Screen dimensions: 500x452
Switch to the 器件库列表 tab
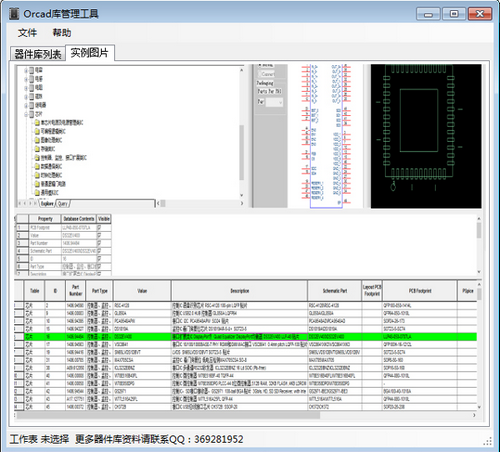(38, 54)
